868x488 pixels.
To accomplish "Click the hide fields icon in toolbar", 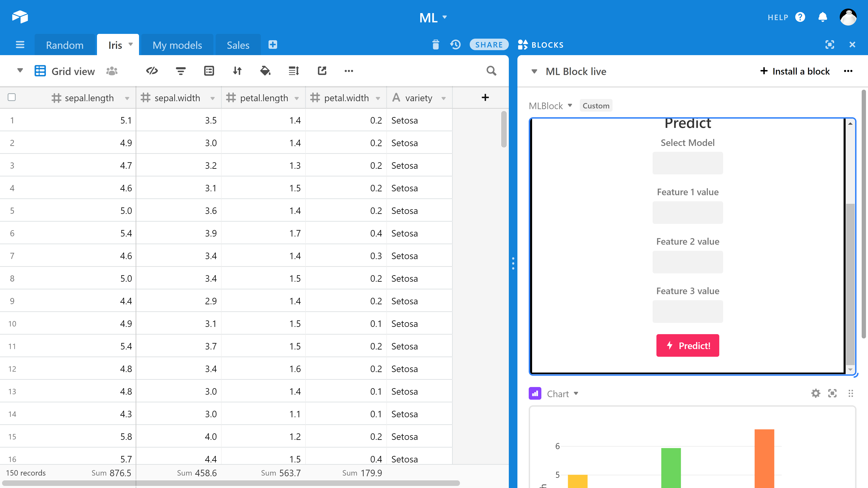I will [152, 71].
